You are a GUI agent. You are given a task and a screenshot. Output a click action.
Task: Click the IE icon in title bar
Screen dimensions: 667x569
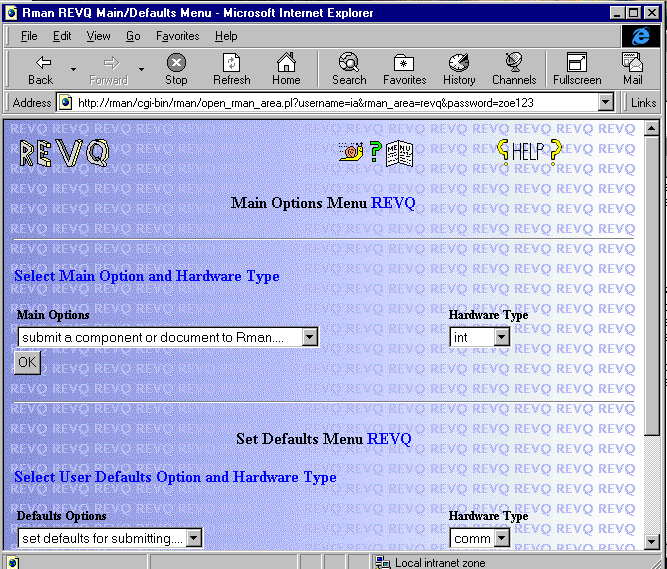[x=11, y=13]
